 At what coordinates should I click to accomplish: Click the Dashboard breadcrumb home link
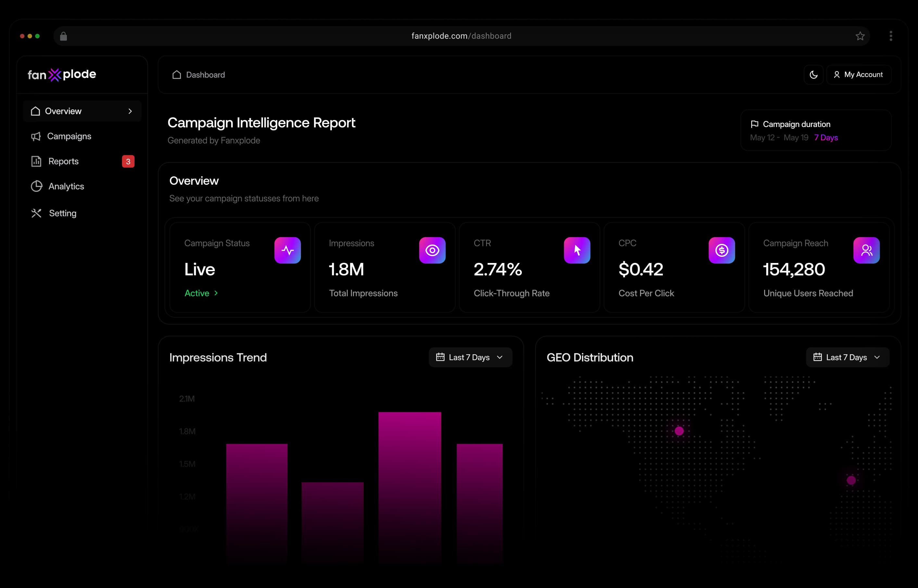click(198, 75)
